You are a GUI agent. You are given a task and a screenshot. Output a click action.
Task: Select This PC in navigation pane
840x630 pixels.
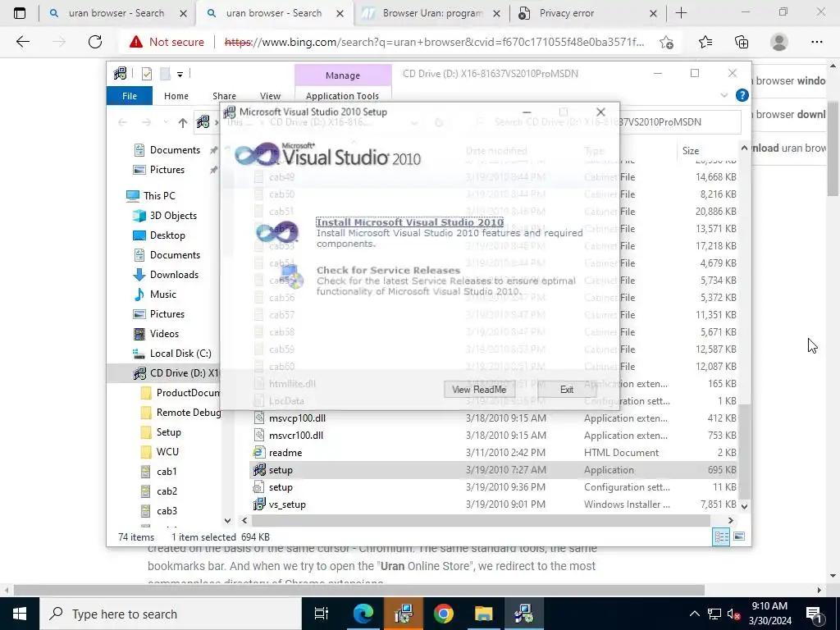coord(159,196)
